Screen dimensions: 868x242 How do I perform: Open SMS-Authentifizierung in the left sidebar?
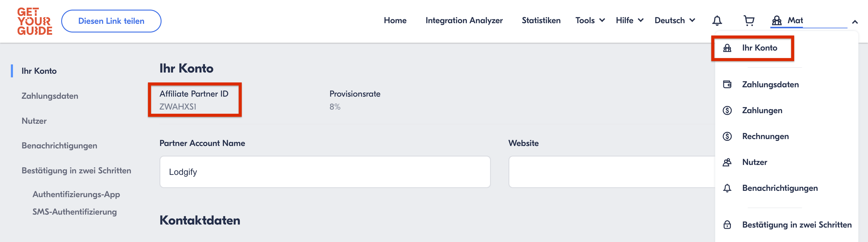pos(74,212)
